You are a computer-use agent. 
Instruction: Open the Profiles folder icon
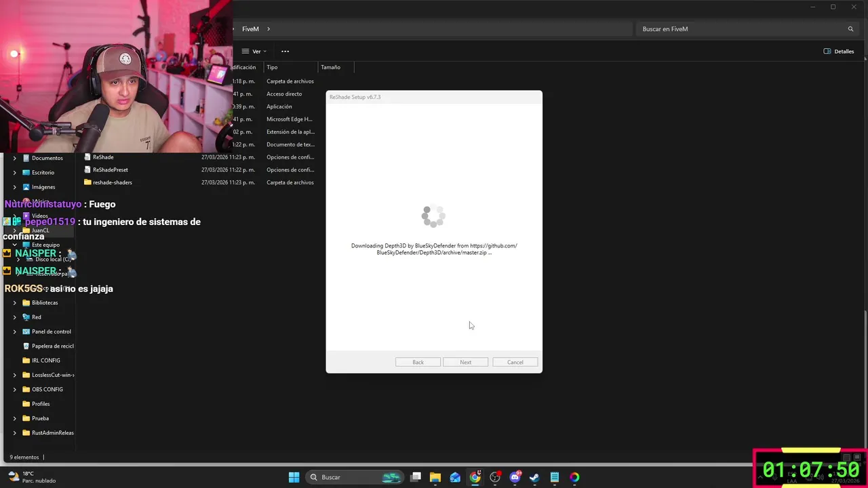[26, 404]
